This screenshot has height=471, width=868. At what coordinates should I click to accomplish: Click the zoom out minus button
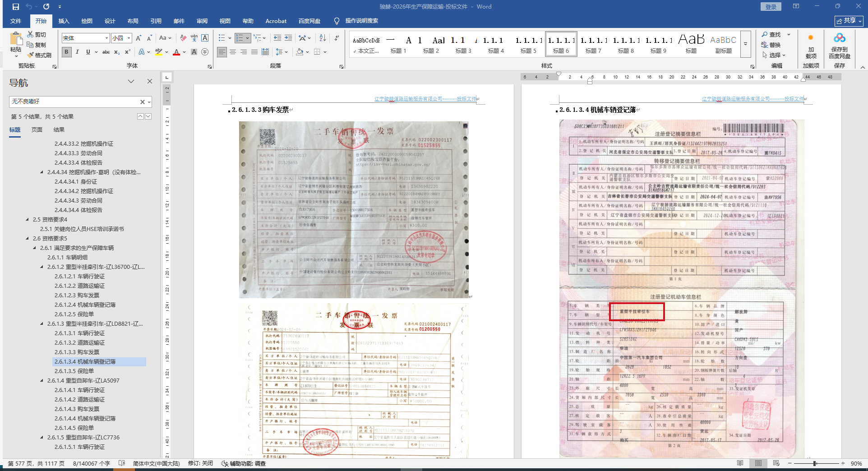[x=790, y=463]
